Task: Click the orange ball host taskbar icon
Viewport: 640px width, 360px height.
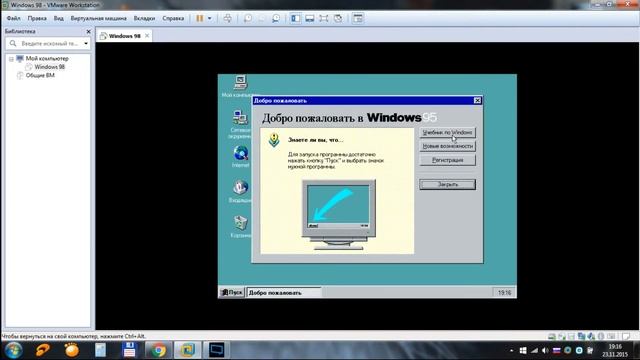Action: pos(72,350)
